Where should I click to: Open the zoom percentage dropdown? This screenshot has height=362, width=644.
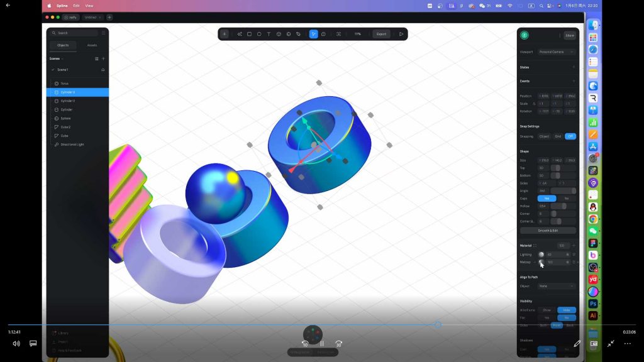(x=358, y=34)
